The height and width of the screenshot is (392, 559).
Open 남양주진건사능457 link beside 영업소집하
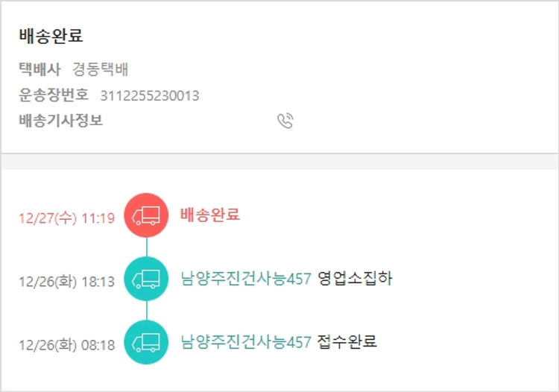click(245, 279)
